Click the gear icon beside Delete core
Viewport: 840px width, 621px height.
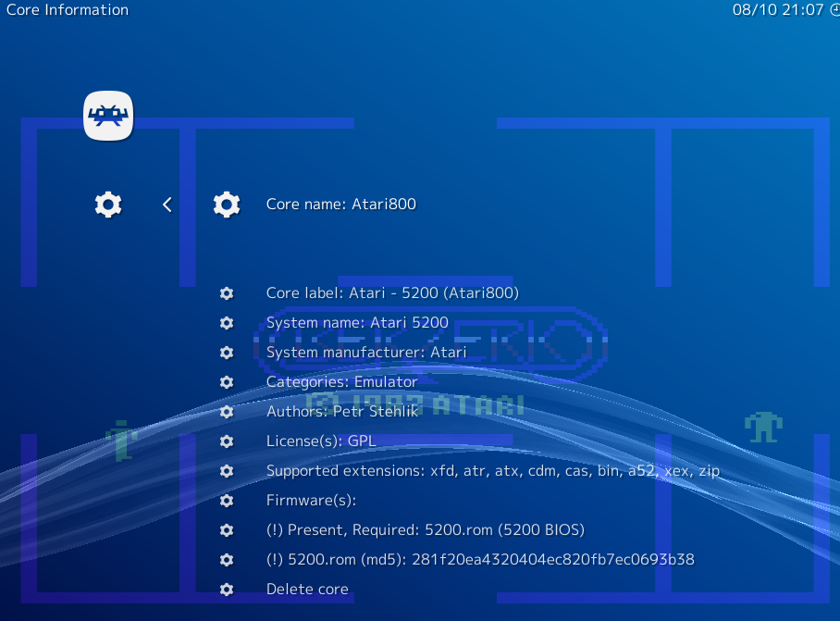(227, 590)
